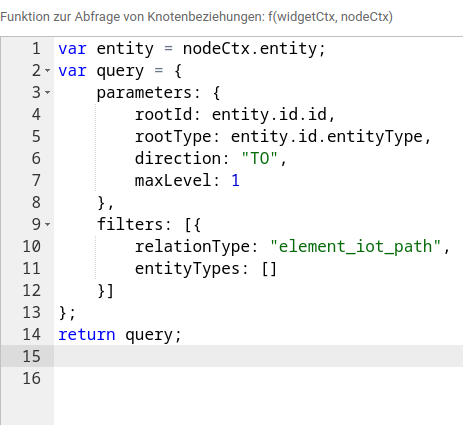Click 'entity.id.entityType' value on line 5
This screenshot has height=425, width=463.
coord(327,137)
